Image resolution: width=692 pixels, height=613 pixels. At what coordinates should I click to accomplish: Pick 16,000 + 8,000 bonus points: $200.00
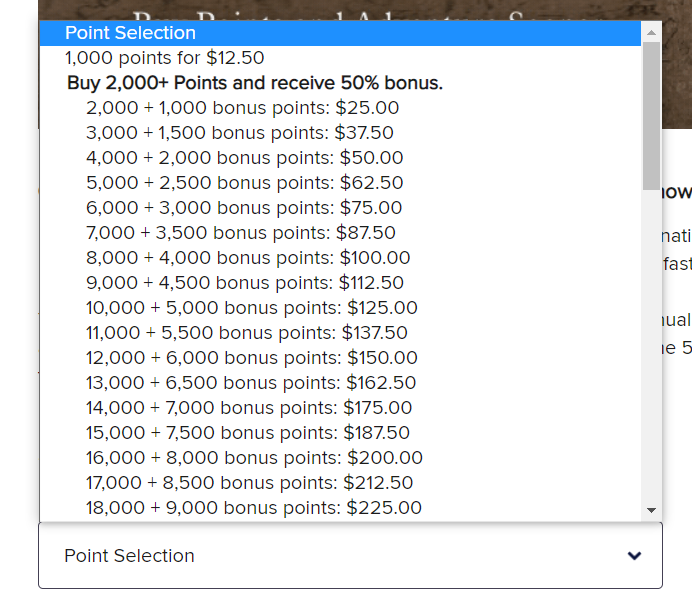click(254, 458)
